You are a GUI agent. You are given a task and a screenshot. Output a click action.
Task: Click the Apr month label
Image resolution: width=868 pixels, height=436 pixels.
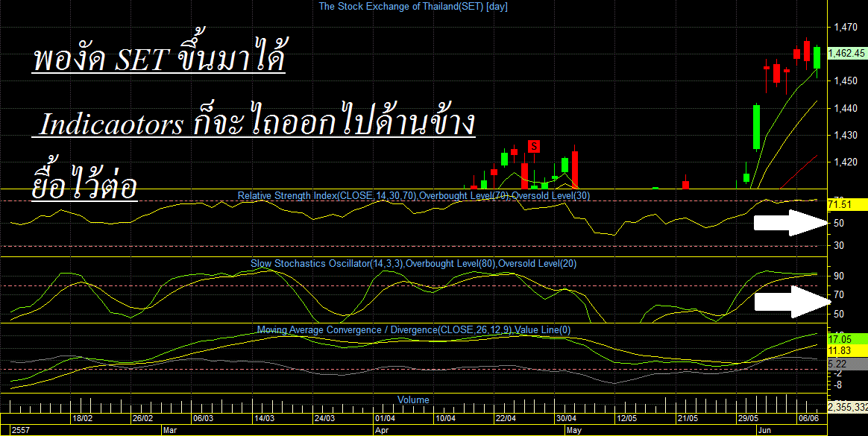click(x=381, y=430)
